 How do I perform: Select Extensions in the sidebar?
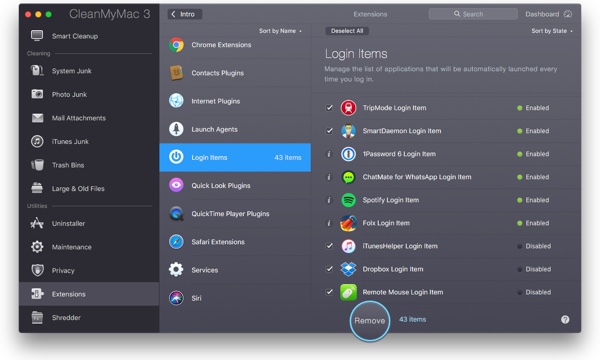[x=89, y=294]
